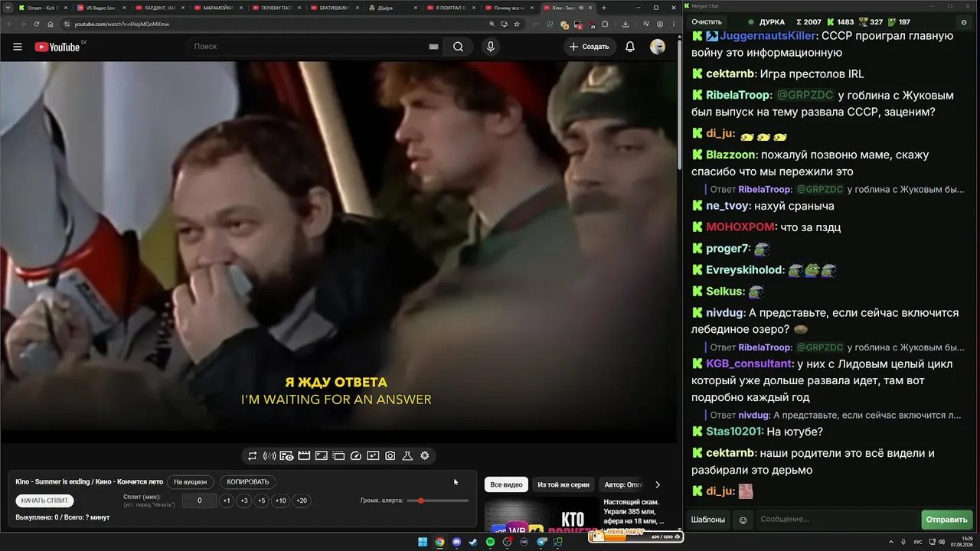Click the speedometer playback speed icon
The image size is (980, 551).
[356, 456]
